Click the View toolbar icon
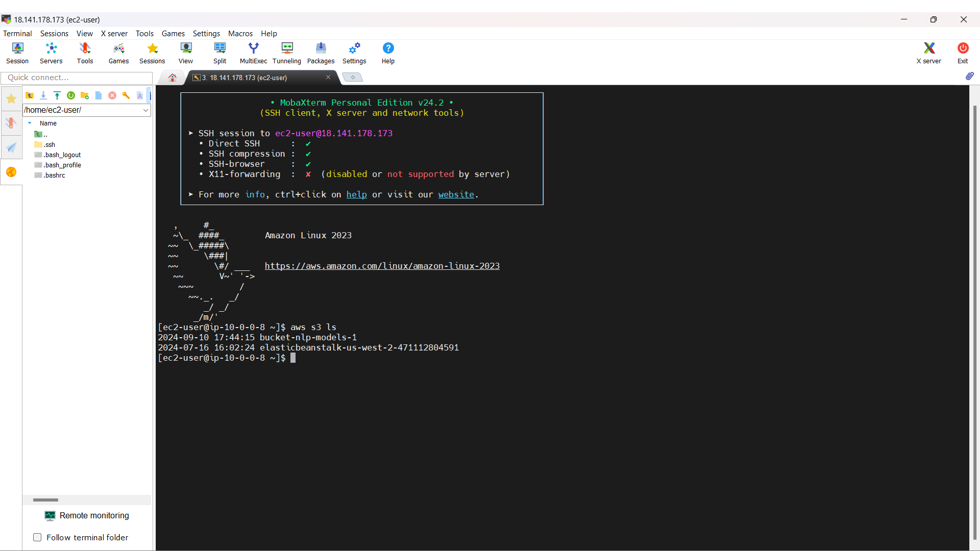The width and height of the screenshot is (980, 551). coord(186,53)
